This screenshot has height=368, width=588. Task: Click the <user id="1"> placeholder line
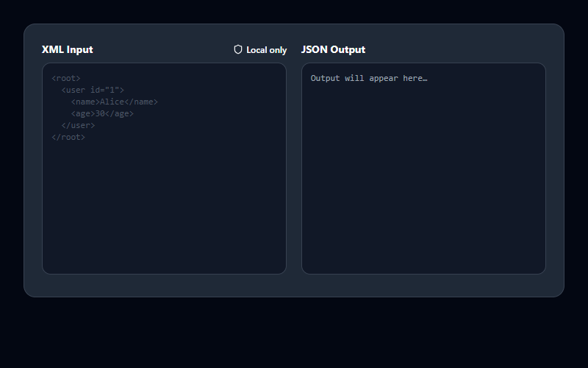click(x=93, y=90)
